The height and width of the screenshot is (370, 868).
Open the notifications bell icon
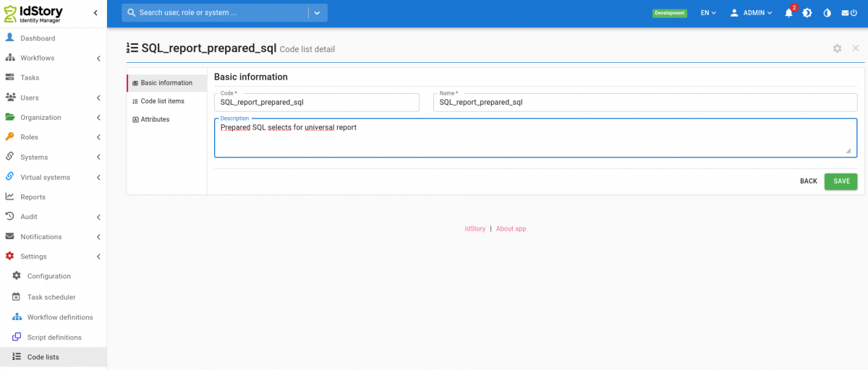[x=788, y=13]
